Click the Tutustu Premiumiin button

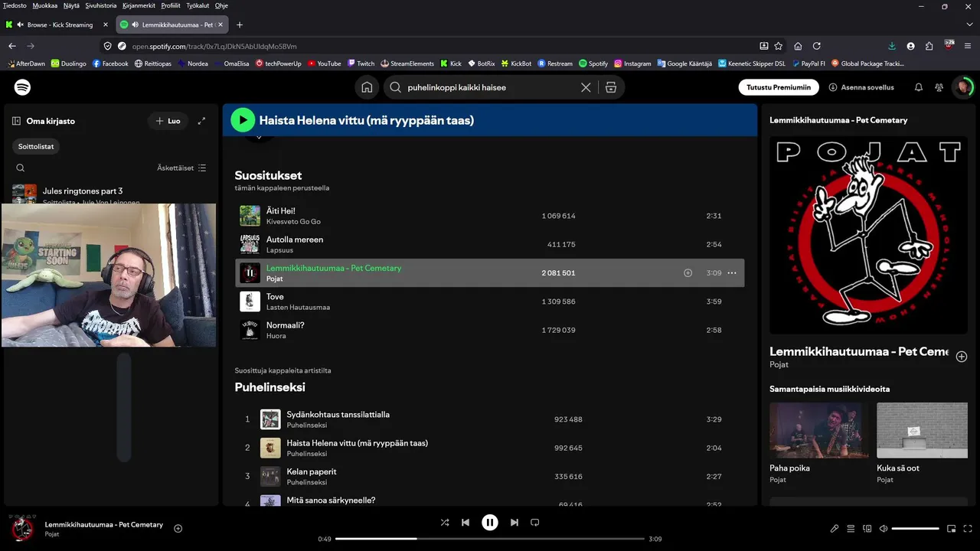coord(779,87)
